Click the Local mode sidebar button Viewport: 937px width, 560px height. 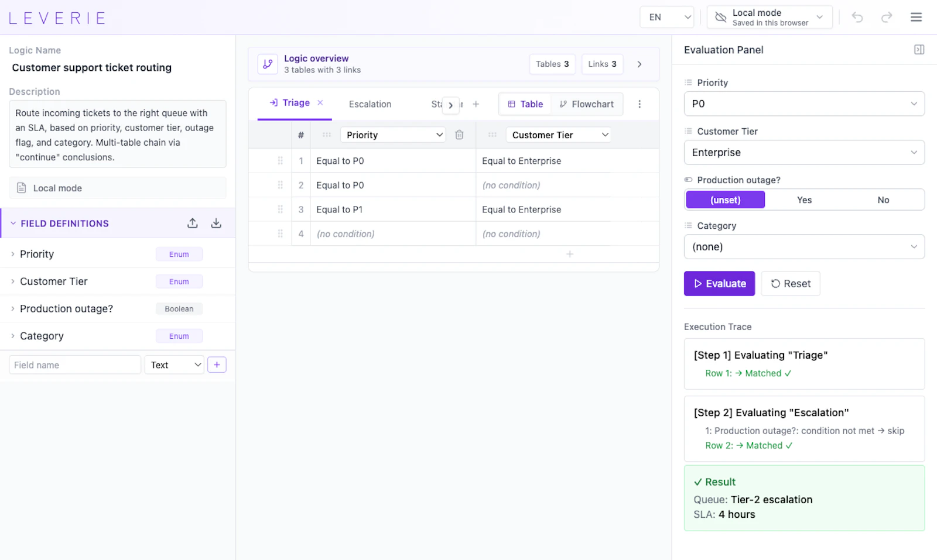117,188
